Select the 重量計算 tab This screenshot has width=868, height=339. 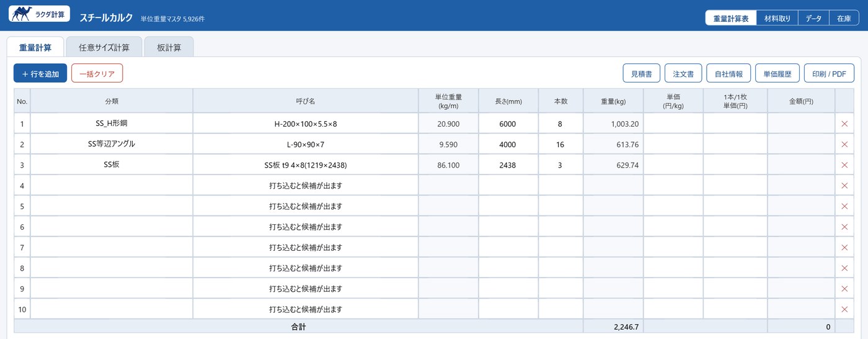point(35,47)
